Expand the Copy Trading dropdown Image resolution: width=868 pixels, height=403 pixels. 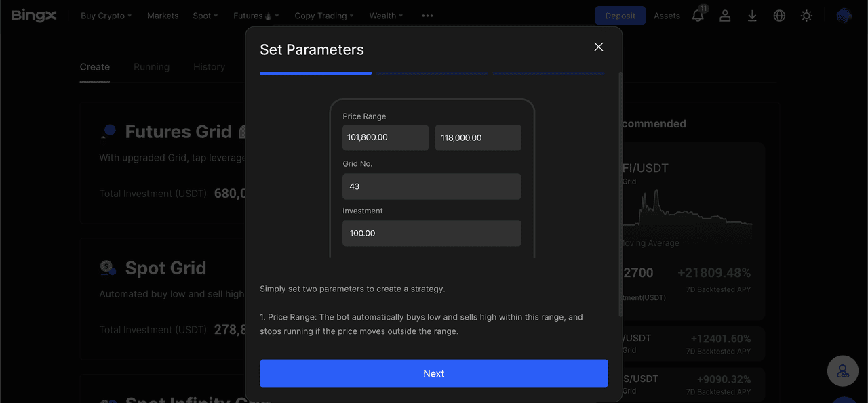pos(324,16)
